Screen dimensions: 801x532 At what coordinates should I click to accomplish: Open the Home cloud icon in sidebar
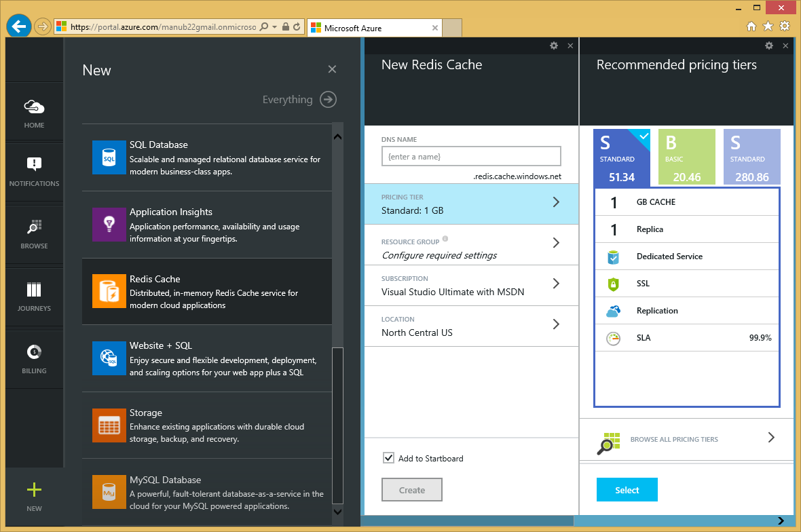click(34, 107)
